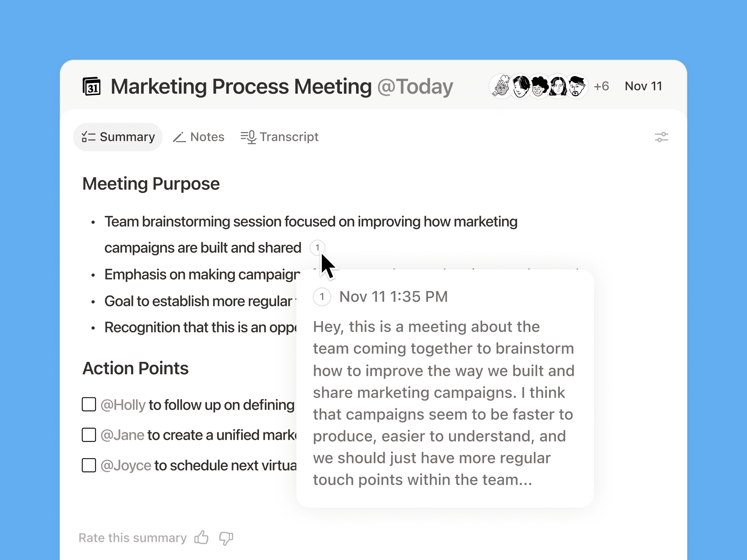Click the calendar icon beside the meeting title

[x=92, y=87]
